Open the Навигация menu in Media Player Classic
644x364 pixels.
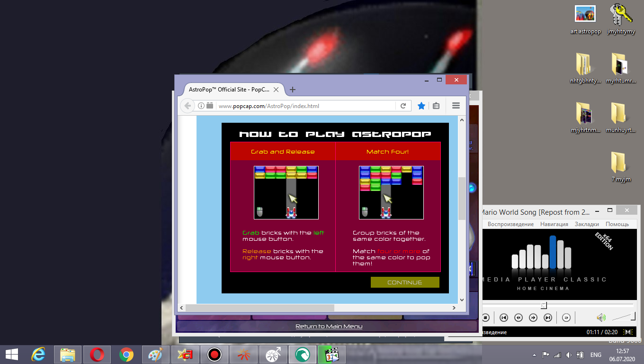554,224
